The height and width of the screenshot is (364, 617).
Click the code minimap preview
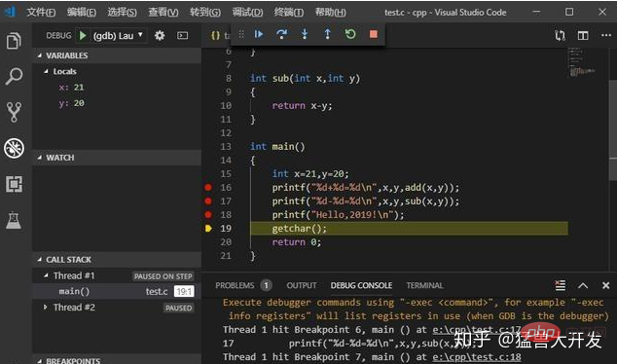[x=582, y=62]
